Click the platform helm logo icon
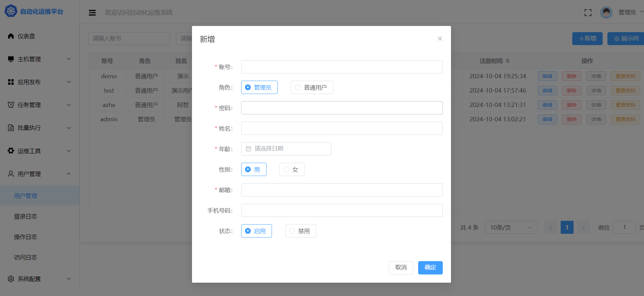The image size is (644, 296). click(11, 11)
